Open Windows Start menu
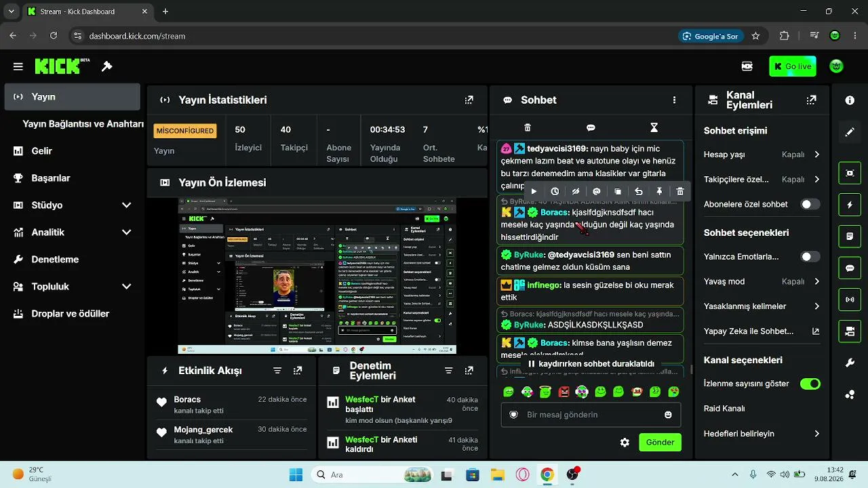Screen dimensions: 868x488 click(296, 474)
